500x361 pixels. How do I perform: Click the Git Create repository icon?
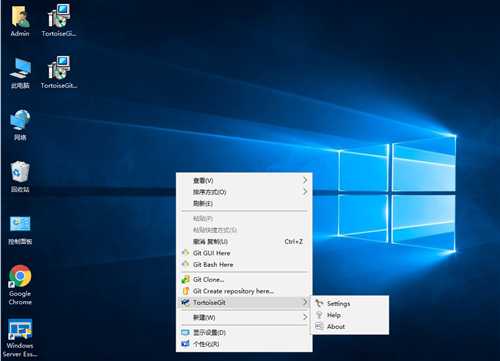tap(186, 291)
